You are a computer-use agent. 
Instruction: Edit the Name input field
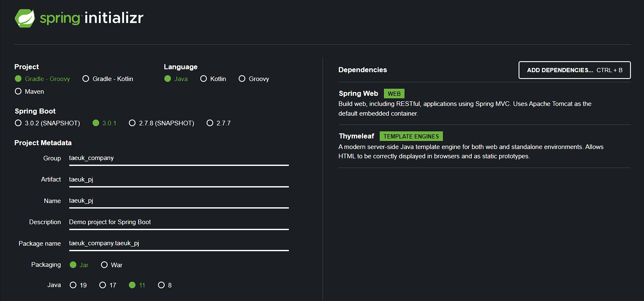point(179,201)
